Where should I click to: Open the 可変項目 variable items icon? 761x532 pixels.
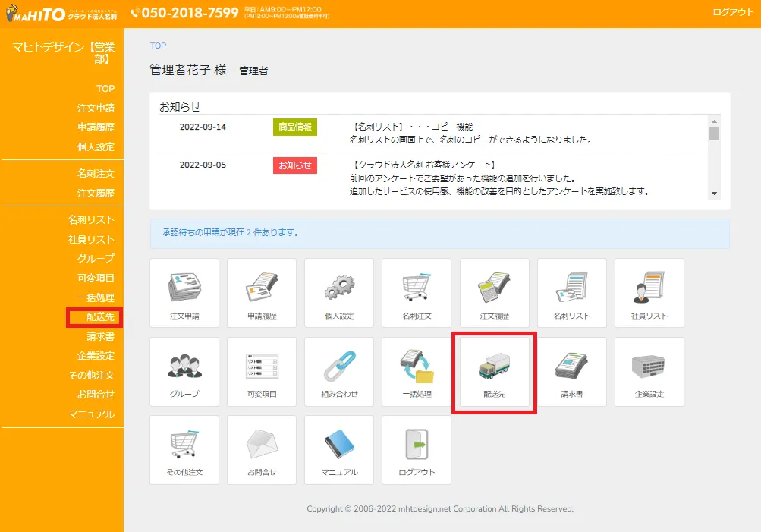click(261, 372)
